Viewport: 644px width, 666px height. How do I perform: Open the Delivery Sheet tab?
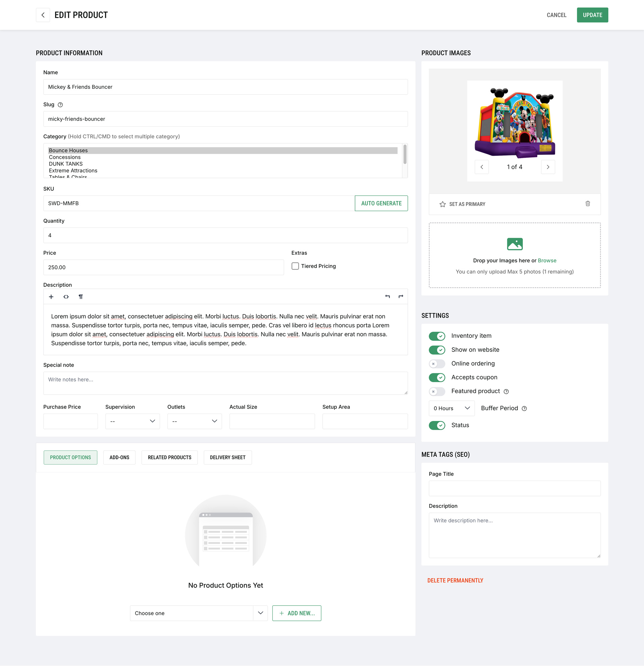click(227, 458)
